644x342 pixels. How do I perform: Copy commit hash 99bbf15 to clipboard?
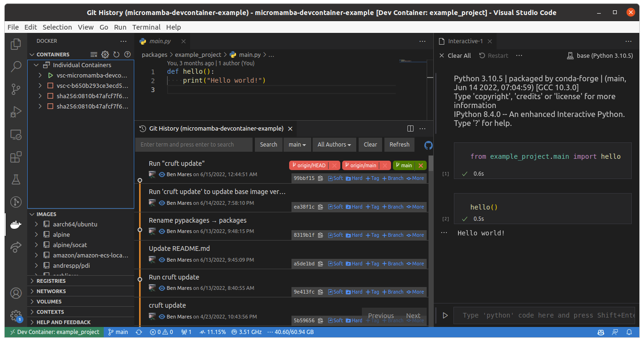pyautogui.click(x=321, y=179)
